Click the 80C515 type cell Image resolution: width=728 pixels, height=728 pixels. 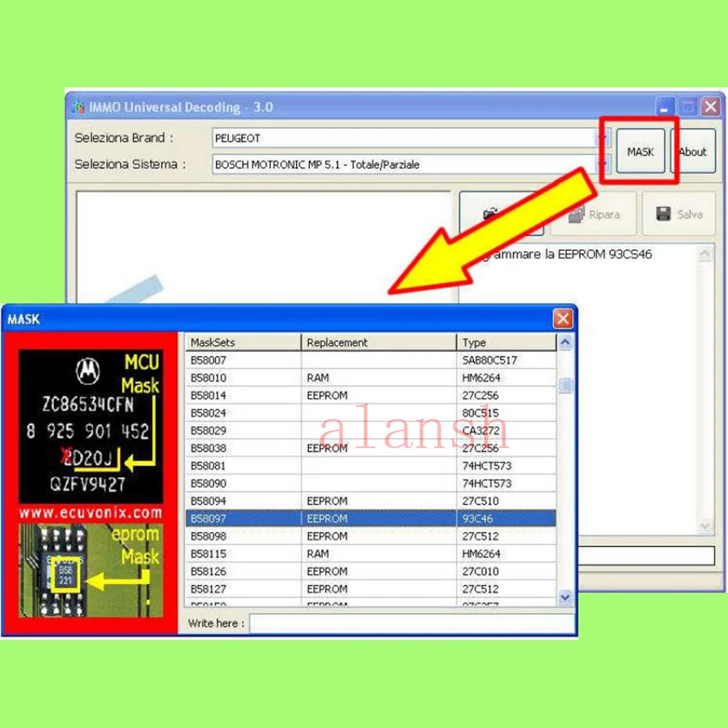coord(506,413)
